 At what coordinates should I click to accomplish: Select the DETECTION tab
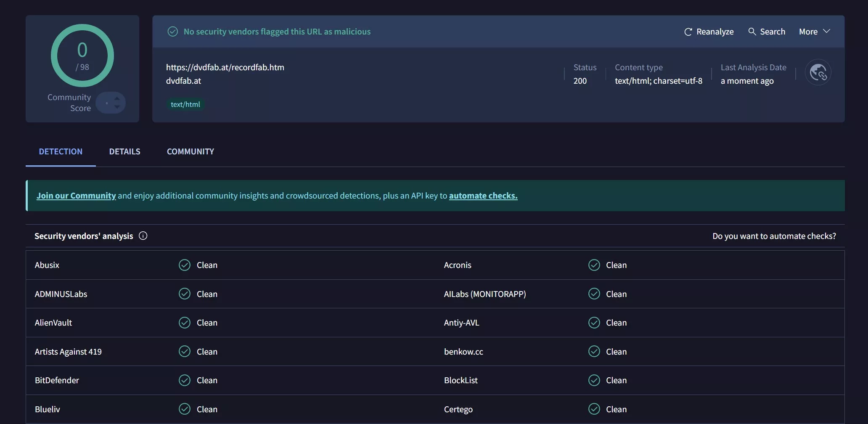coord(61,151)
